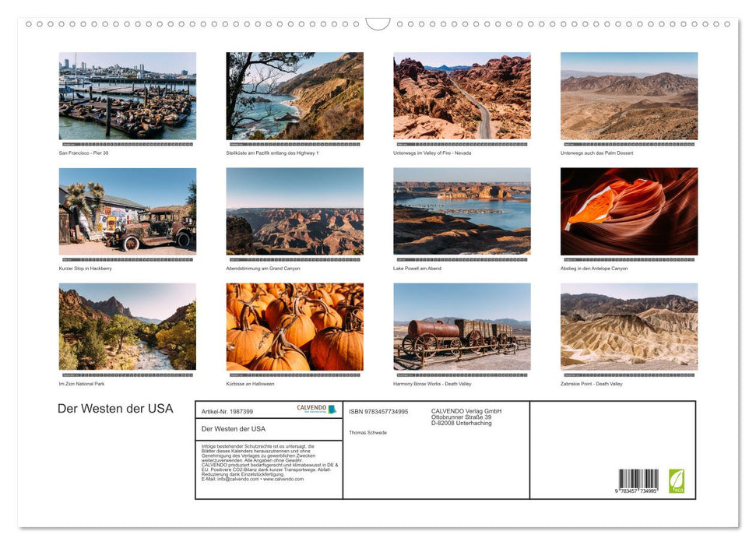Select the Grand Canyon evening photo
Image resolution: width=756 pixels, height=545 pixels.
(294, 211)
